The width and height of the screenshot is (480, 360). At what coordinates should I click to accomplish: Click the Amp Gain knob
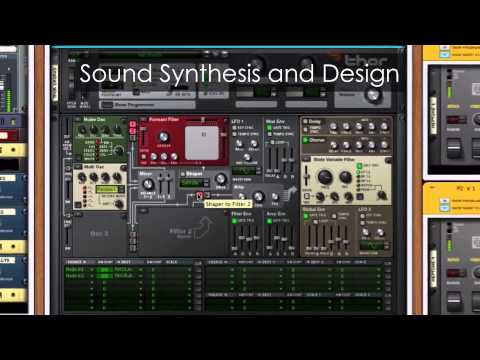point(258,196)
